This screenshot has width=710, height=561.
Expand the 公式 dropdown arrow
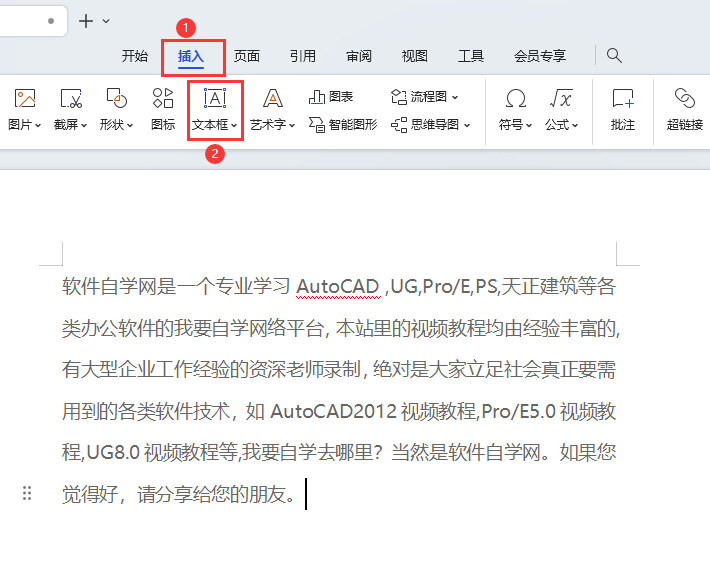coord(575,125)
